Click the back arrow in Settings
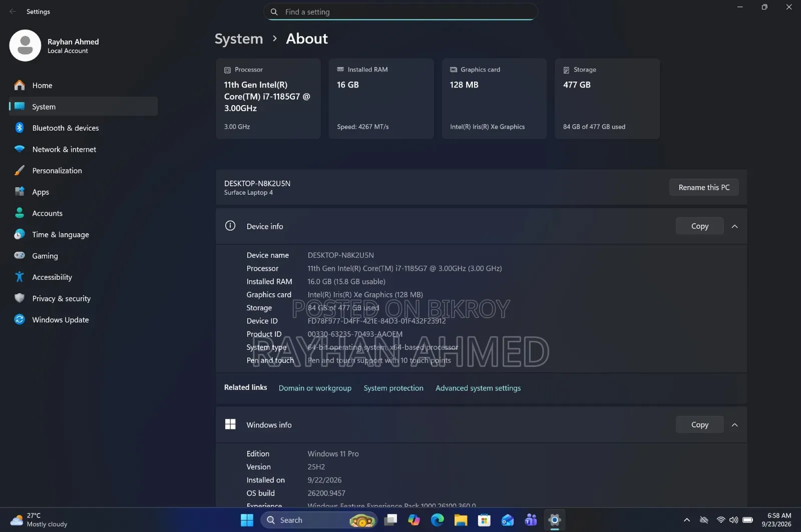 coord(13,12)
